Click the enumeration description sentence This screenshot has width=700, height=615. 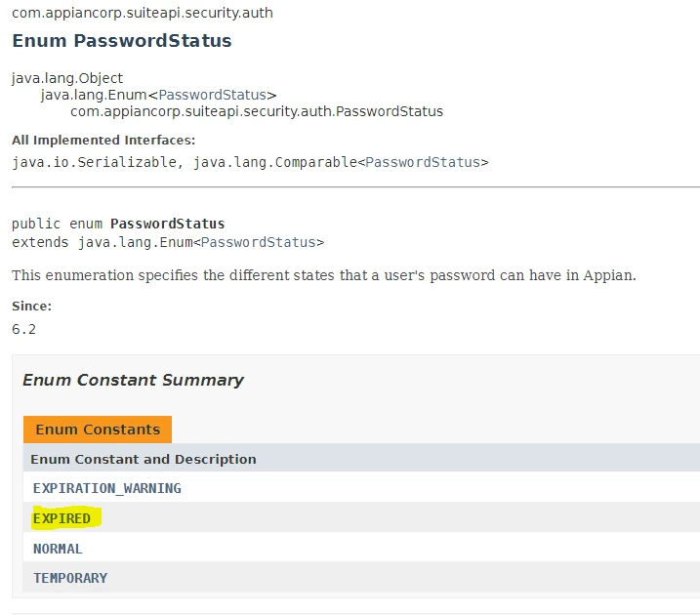tap(324, 275)
